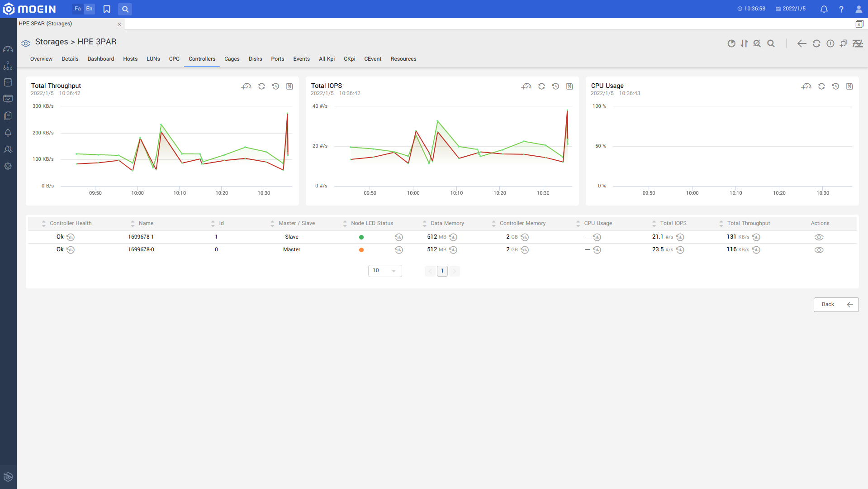Open the help question mark icon
868x489 pixels.
[841, 9]
